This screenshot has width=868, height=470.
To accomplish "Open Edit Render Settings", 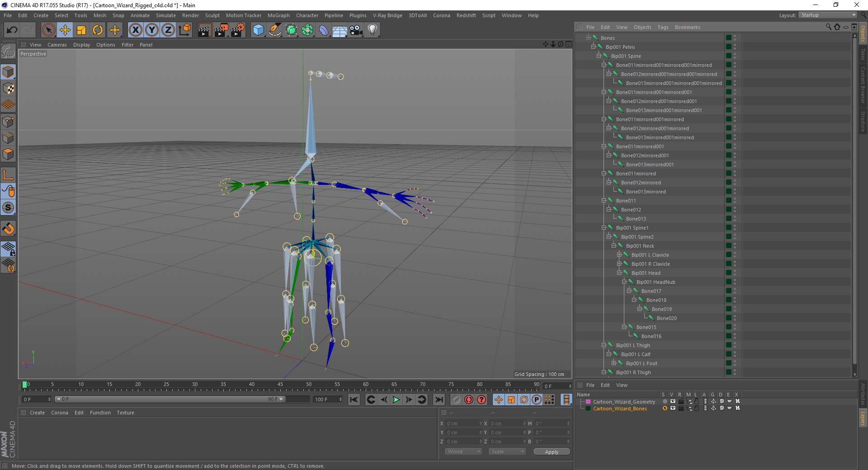I will pos(238,30).
